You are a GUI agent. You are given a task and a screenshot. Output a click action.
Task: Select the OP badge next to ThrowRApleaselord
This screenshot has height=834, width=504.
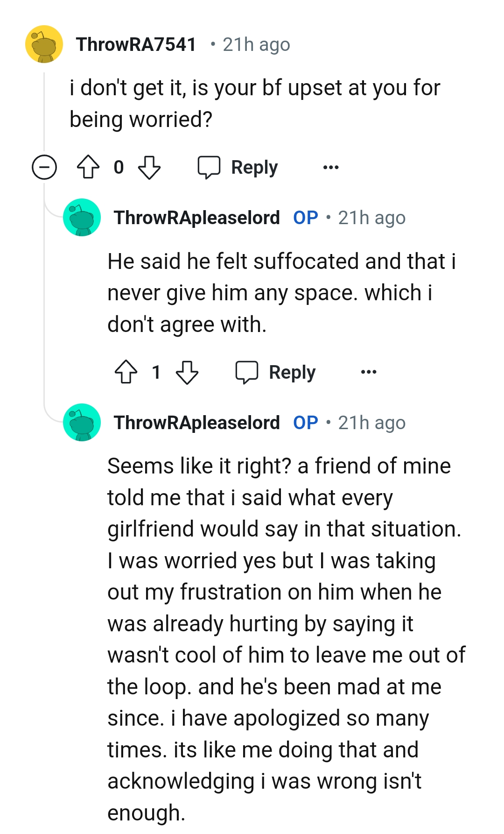pos(306,217)
